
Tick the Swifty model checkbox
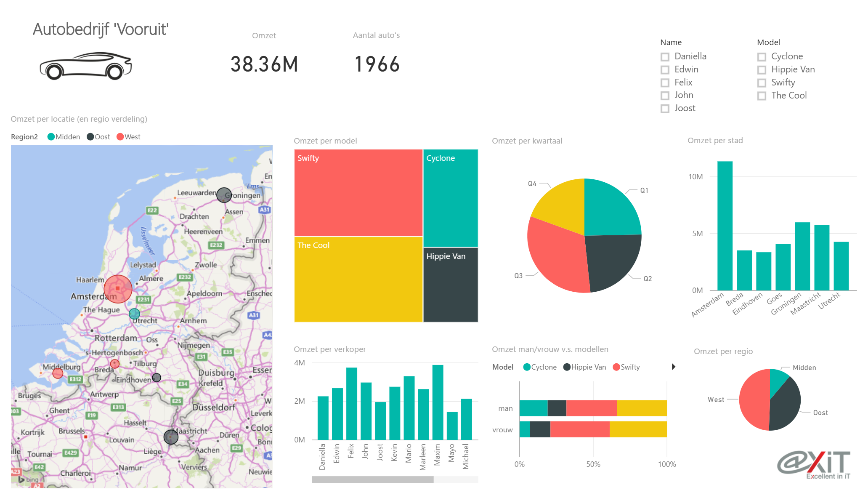coord(762,83)
